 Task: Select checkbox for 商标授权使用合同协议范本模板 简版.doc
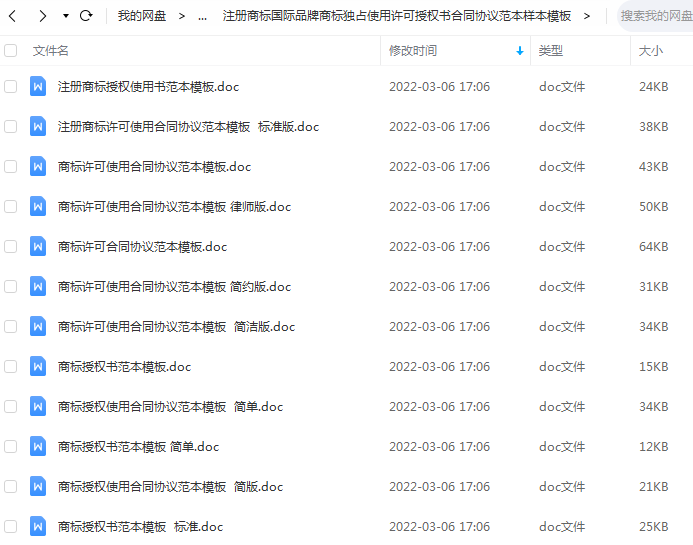pos(11,486)
